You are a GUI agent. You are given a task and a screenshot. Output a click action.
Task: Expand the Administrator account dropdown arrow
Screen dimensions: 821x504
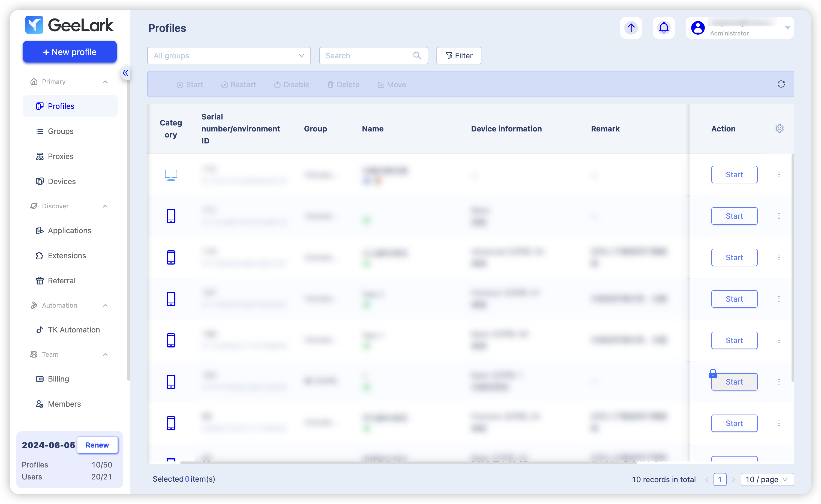pyautogui.click(x=787, y=28)
